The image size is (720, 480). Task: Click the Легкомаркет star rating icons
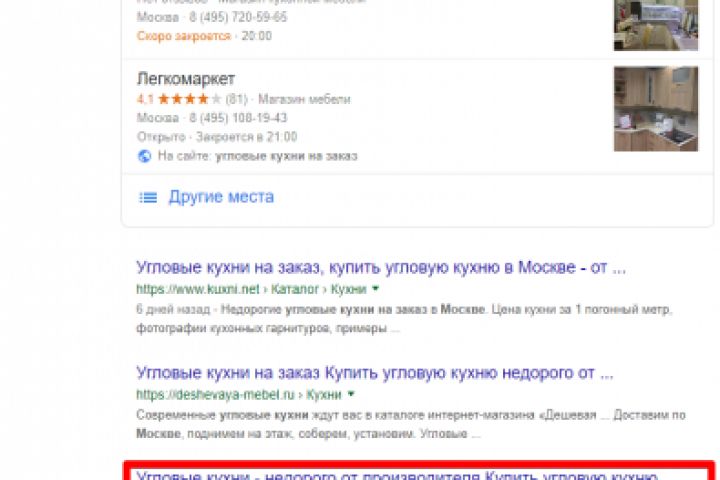click(x=190, y=99)
